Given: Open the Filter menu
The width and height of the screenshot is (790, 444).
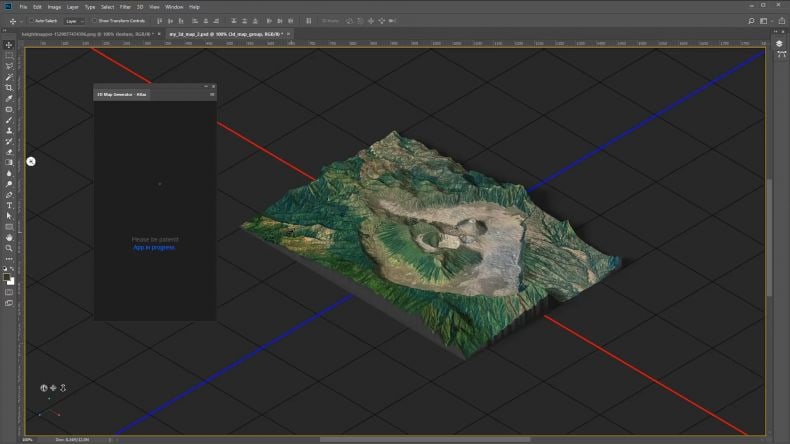Looking at the screenshot, I should click(125, 7).
